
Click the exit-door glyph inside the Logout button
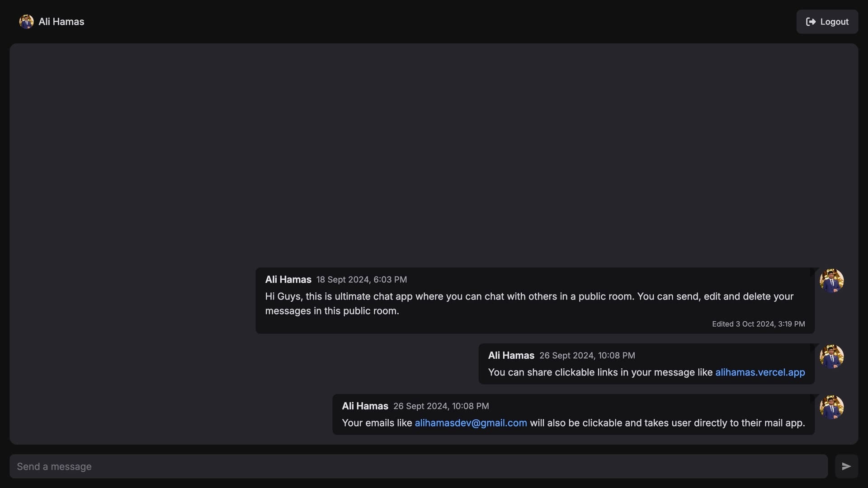click(x=812, y=21)
